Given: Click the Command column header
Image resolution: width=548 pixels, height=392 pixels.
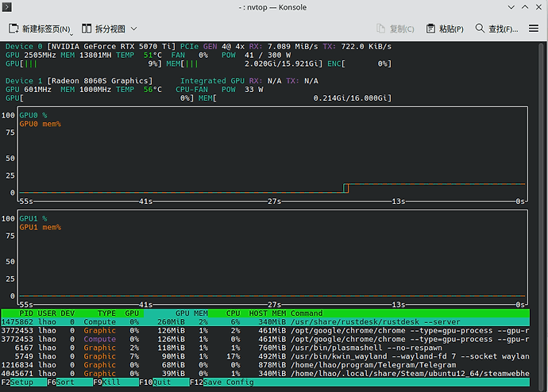Looking at the screenshot, I should click(x=307, y=313).
